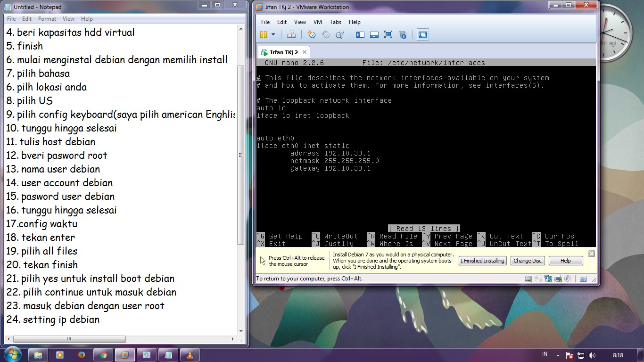The image size is (644, 362).
Task: Open VMware Edit menu
Action: (282, 22)
